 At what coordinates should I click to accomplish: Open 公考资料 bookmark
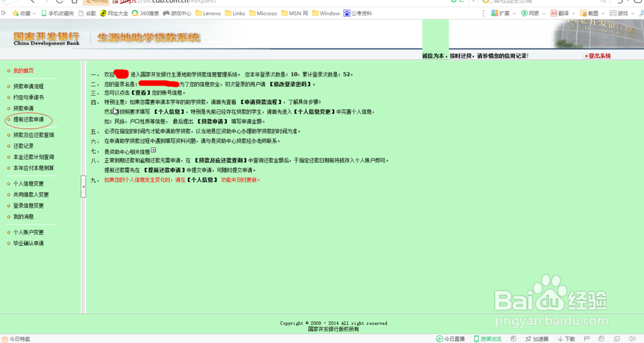pyautogui.click(x=357, y=14)
